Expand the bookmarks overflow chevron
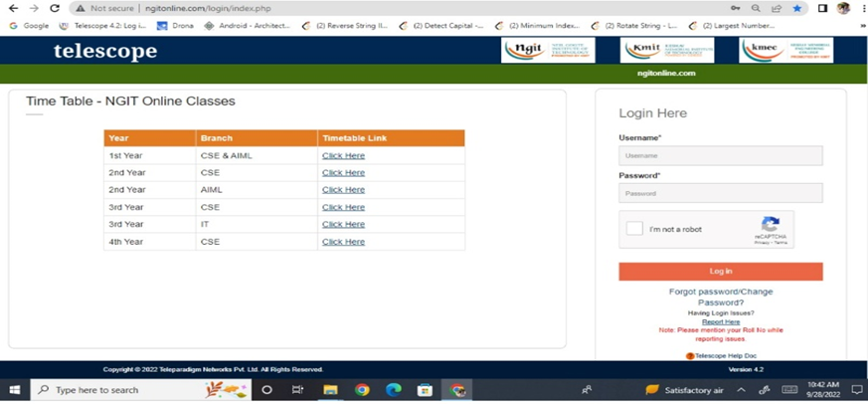 click(x=861, y=25)
